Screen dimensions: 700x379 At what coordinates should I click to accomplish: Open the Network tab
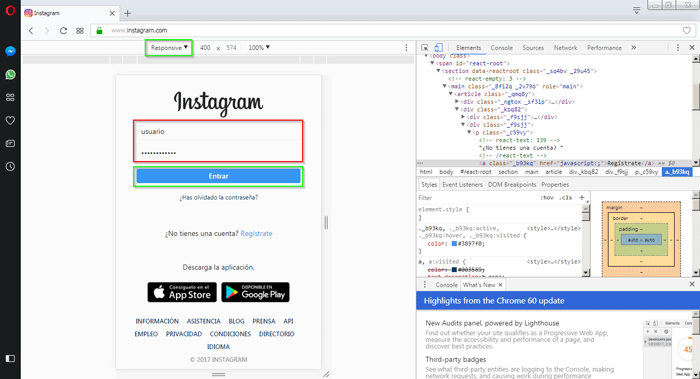(565, 48)
